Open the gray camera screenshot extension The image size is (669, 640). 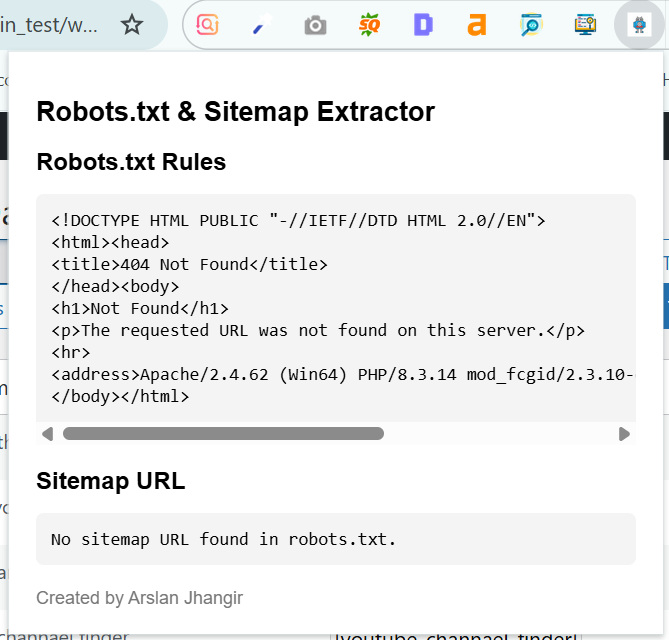tap(315, 25)
